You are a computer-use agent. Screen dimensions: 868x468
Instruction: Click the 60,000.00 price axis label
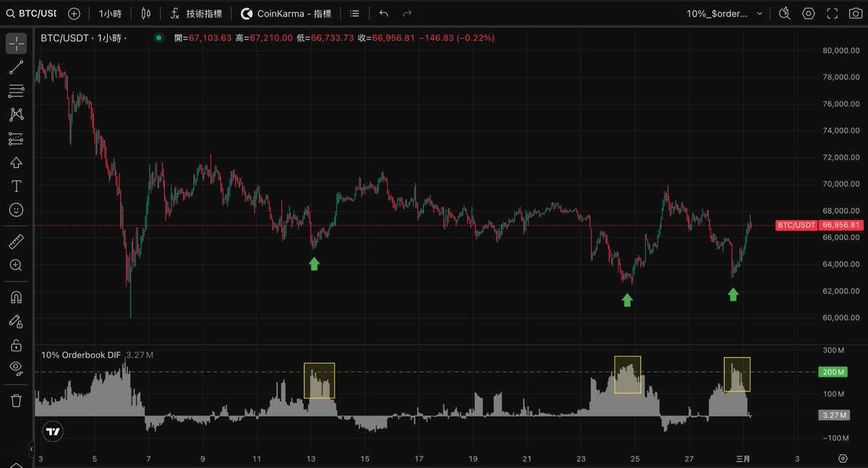(x=843, y=318)
